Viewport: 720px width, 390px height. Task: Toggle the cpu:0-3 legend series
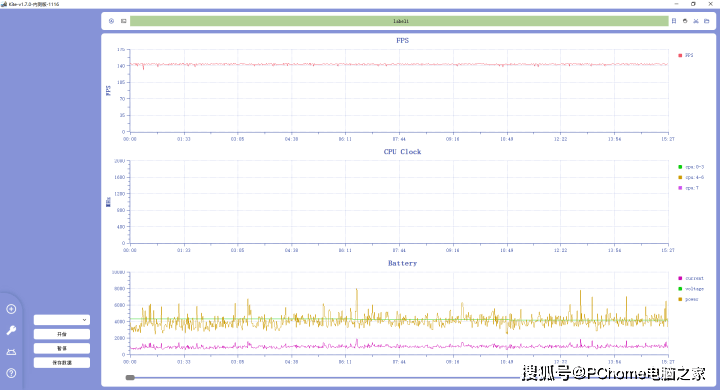(691, 167)
